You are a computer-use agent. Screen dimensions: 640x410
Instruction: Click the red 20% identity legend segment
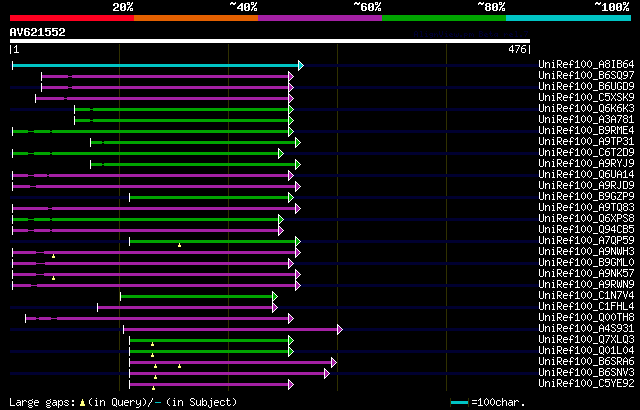click(72, 18)
